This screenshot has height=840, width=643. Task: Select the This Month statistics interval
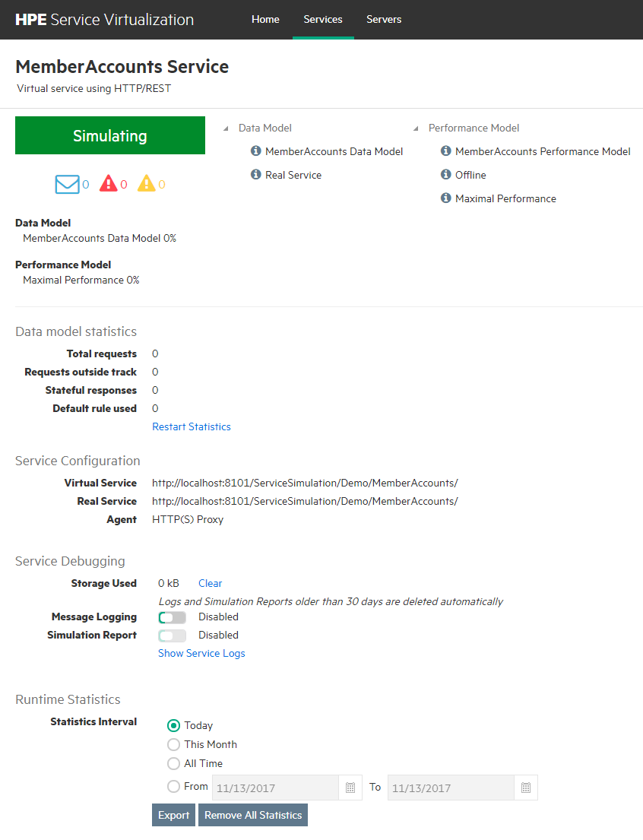[174, 744]
